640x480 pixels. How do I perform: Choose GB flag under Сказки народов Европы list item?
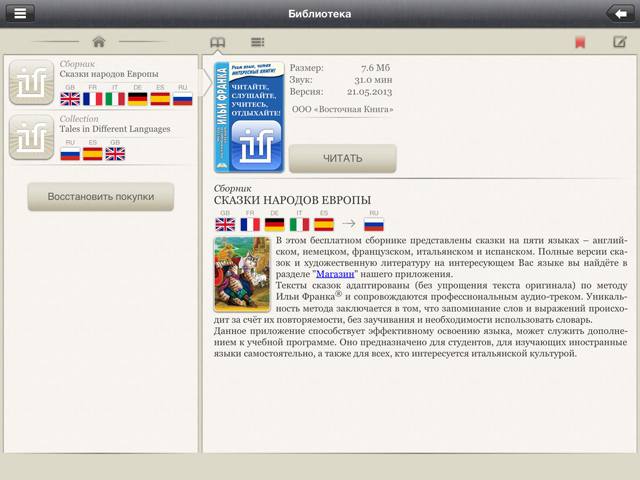[70, 99]
